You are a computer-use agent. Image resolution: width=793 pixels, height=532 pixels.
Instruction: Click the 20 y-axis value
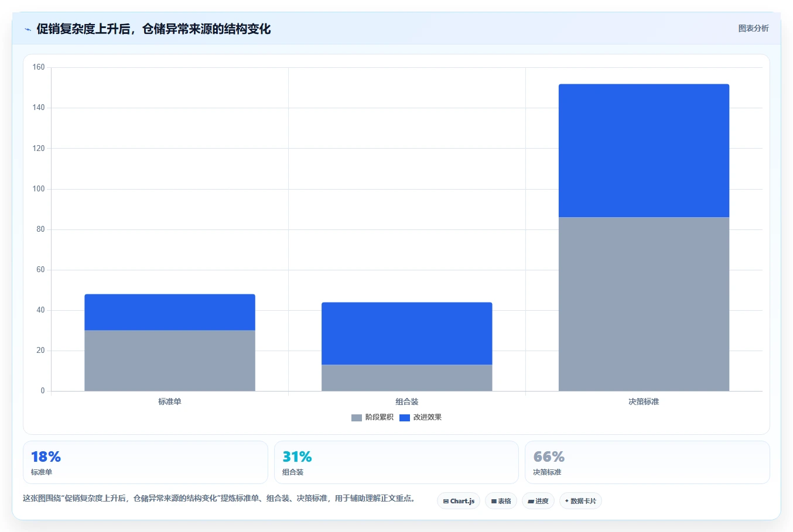click(40, 351)
